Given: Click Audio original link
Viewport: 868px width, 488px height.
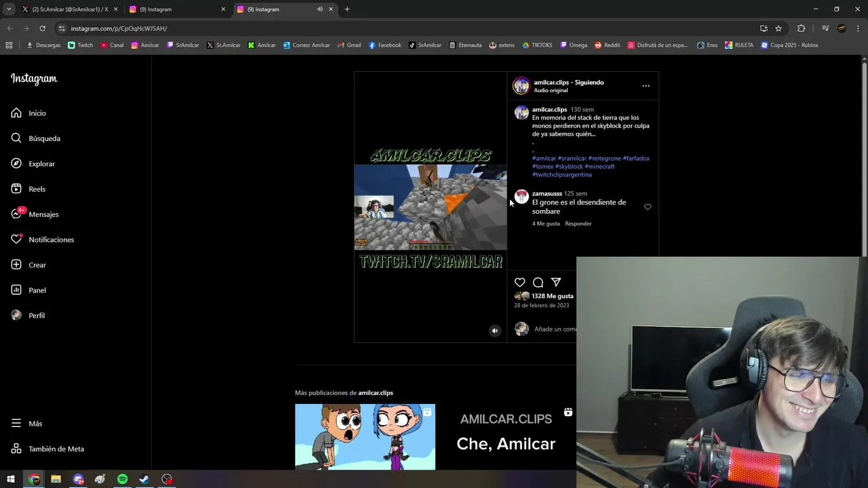Looking at the screenshot, I should point(551,90).
